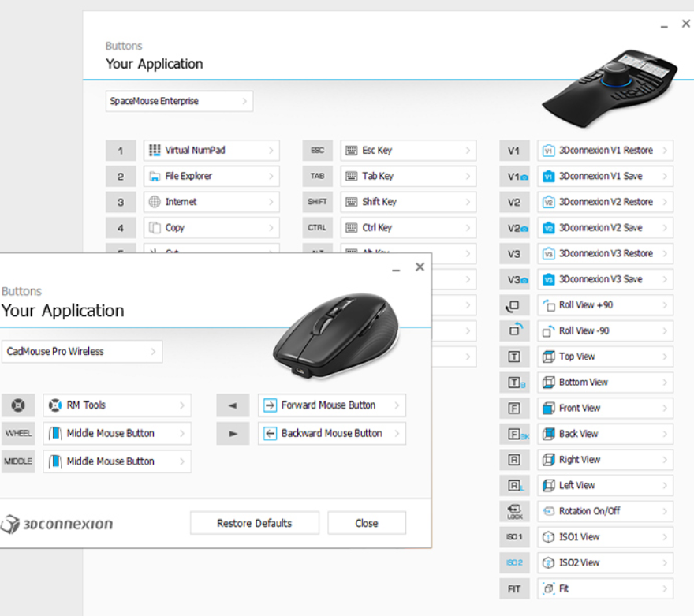Click the WHEEL button label icon
This screenshot has width=694, height=616.
coord(18,434)
